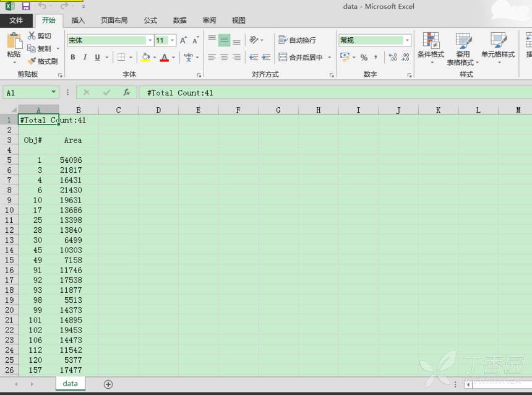Click the insert function fx icon
Image resolution: width=532 pixels, height=395 pixels.
tap(126, 92)
